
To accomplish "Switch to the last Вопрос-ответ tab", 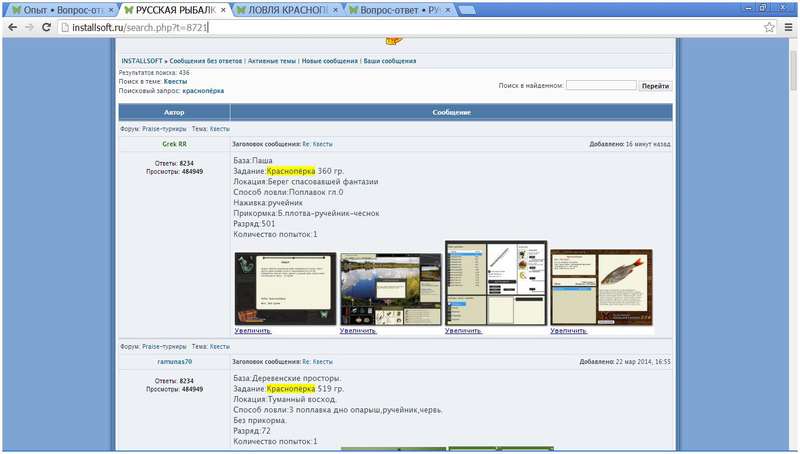I will (399, 10).
